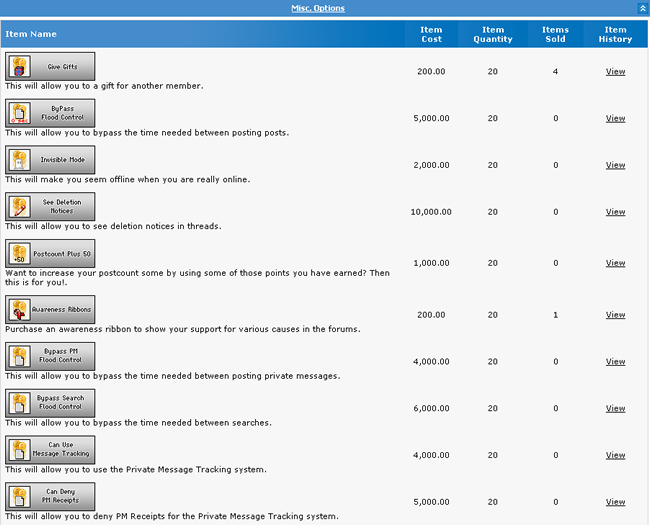Click the bypass searches description text
Viewport: 650px width, 525px height.
click(x=138, y=423)
